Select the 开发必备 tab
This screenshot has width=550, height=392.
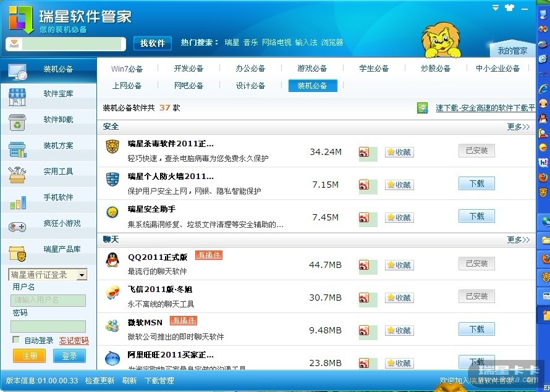point(188,69)
